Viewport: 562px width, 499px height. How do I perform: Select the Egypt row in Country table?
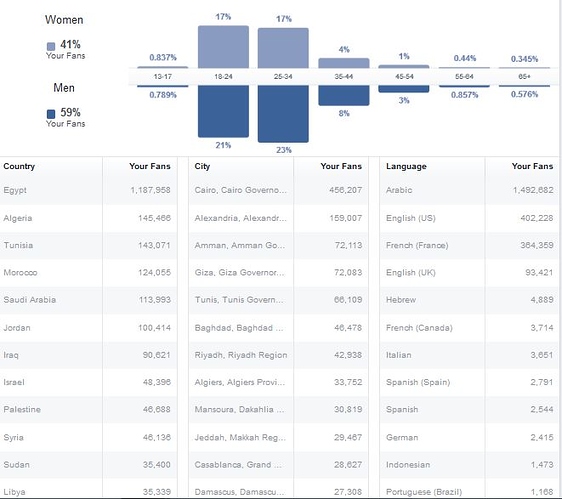89,190
